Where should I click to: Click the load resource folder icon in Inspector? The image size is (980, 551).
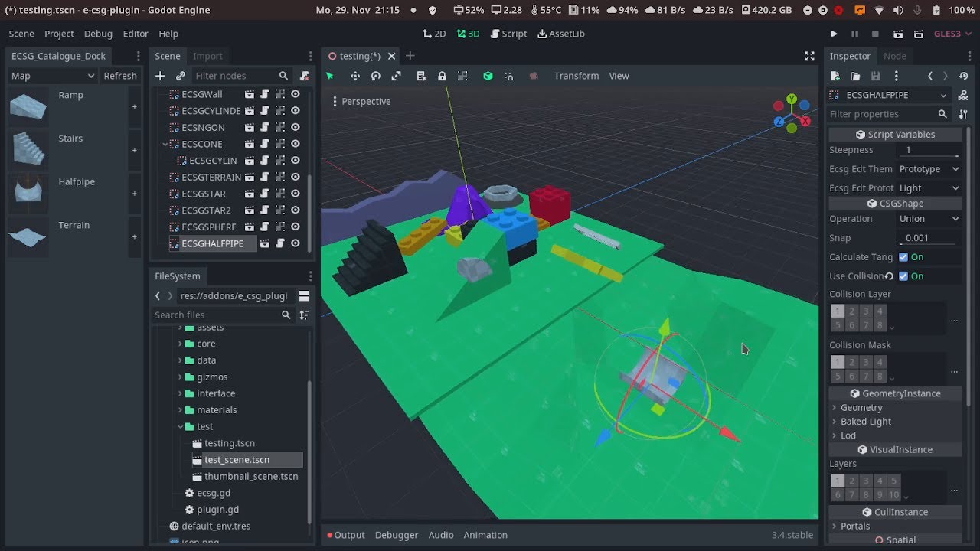click(855, 76)
